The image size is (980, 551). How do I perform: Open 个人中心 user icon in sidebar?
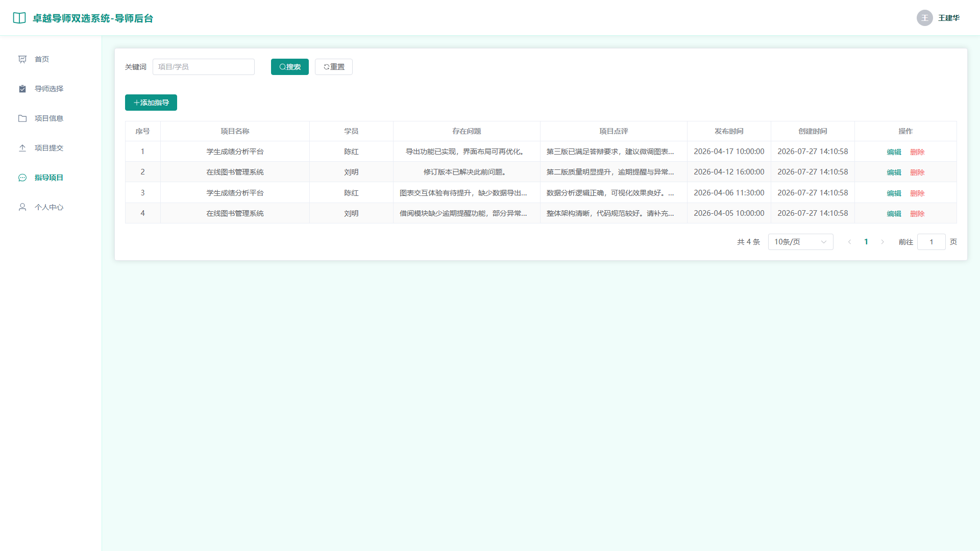22,207
